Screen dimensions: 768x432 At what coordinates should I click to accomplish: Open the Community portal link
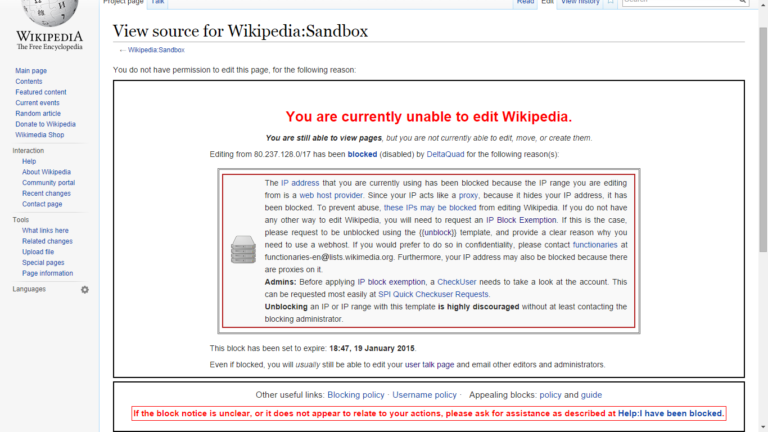click(48, 183)
